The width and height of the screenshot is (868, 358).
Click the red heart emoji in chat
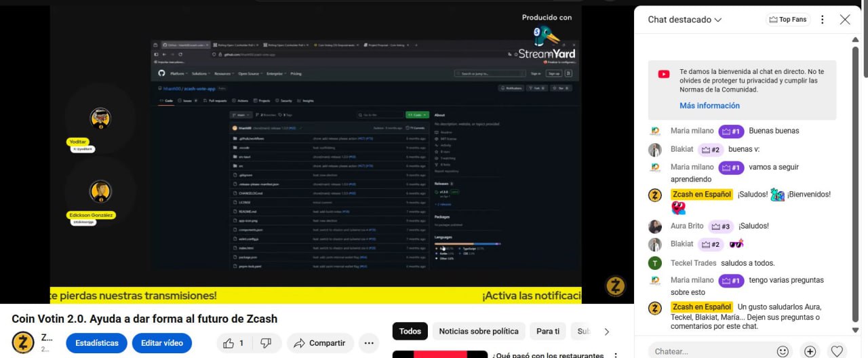pyautogui.click(x=678, y=208)
